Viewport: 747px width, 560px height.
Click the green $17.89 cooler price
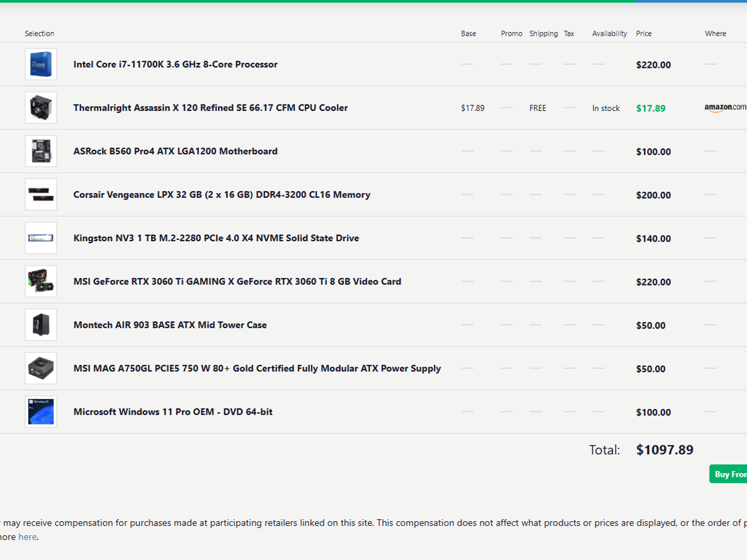(x=651, y=108)
